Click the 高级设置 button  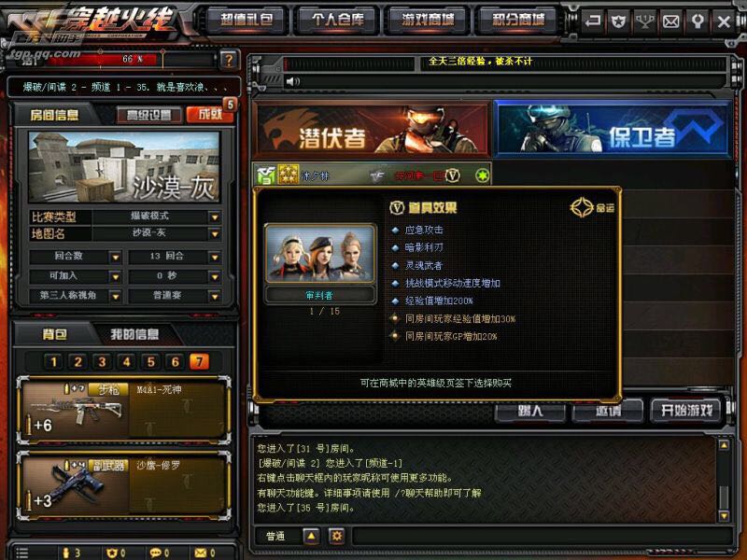149,115
